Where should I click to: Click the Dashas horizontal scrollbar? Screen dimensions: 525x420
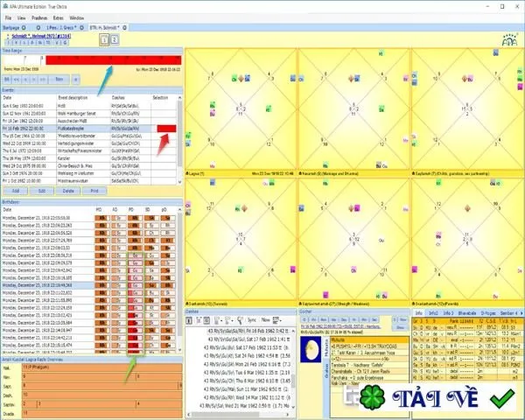click(x=238, y=415)
